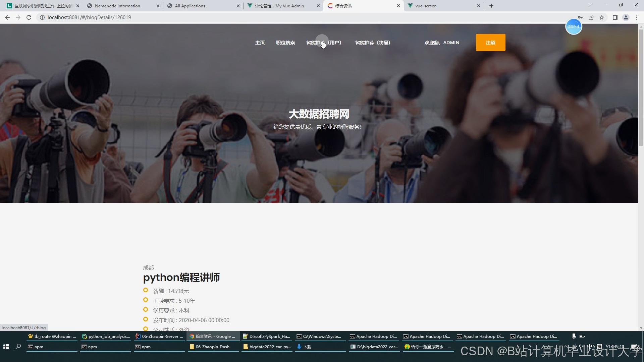The width and height of the screenshot is (644, 362).
Task: Reload the current browser page
Action: [29, 17]
